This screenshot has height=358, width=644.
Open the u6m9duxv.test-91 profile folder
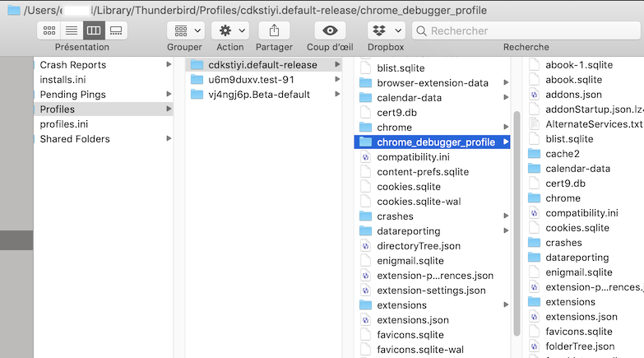point(252,80)
